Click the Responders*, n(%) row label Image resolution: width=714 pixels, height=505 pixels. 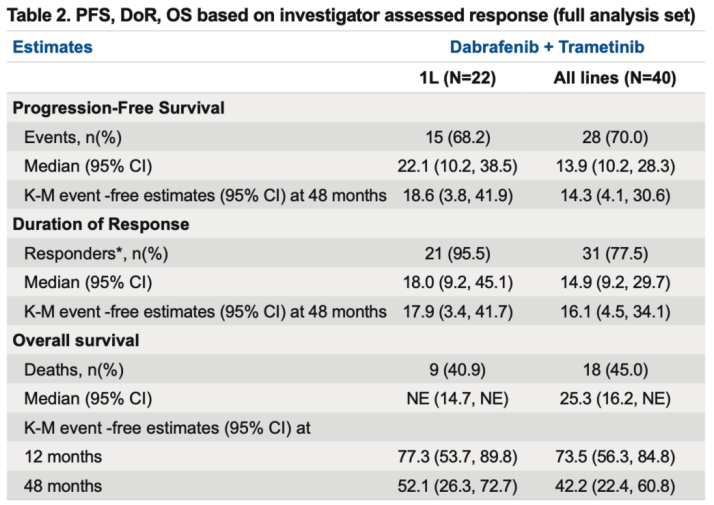pos(92,253)
